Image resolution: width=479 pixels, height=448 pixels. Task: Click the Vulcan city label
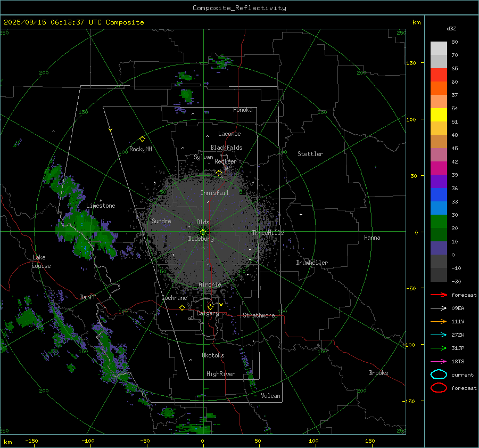coord(271,396)
